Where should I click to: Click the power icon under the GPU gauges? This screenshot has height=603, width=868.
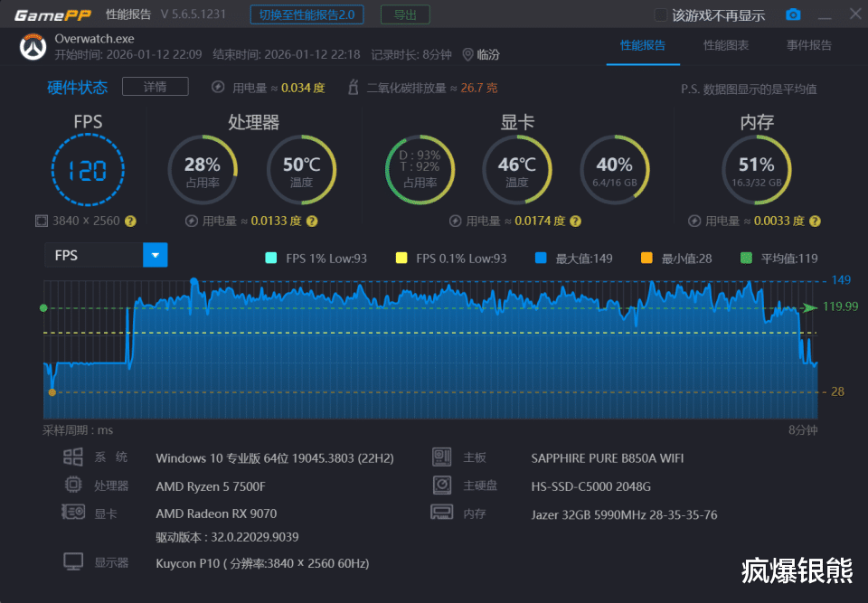tap(455, 221)
